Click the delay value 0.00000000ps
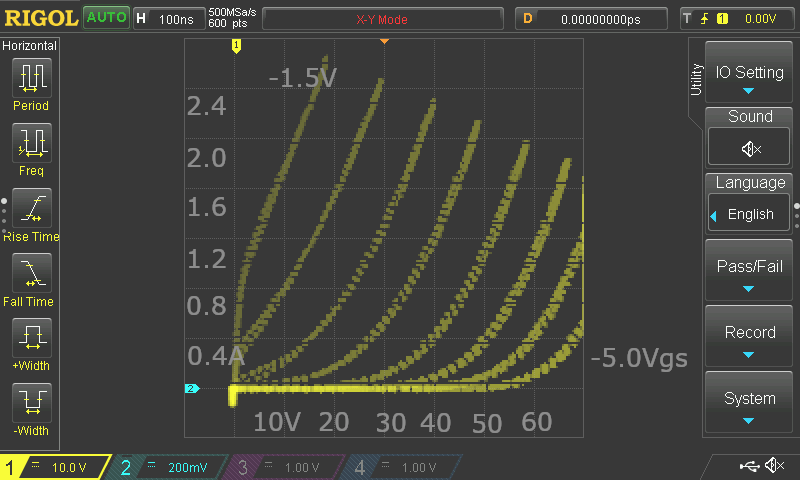The height and width of the screenshot is (480, 800). point(601,19)
